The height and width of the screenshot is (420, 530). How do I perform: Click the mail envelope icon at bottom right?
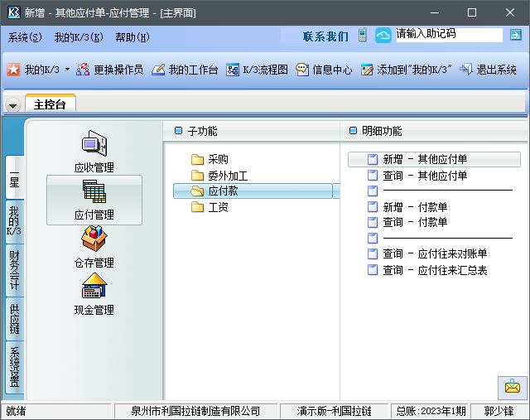pyautogui.click(x=512, y=386)
